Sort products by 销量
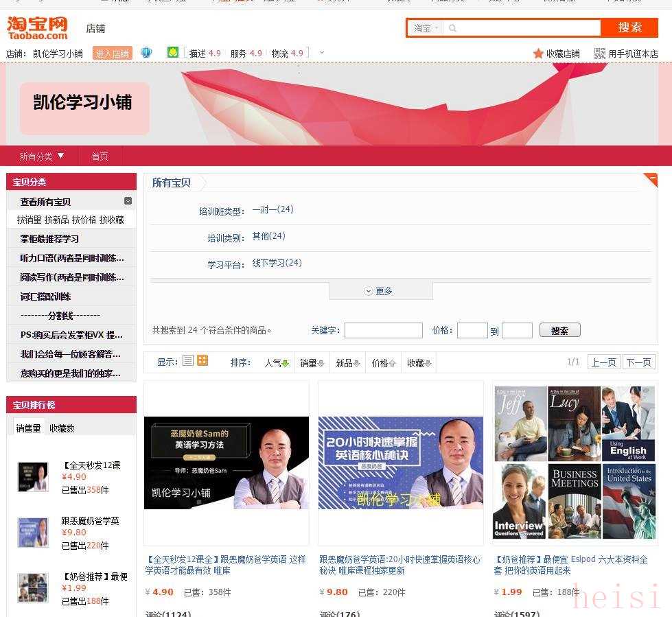 coord(312,363)
